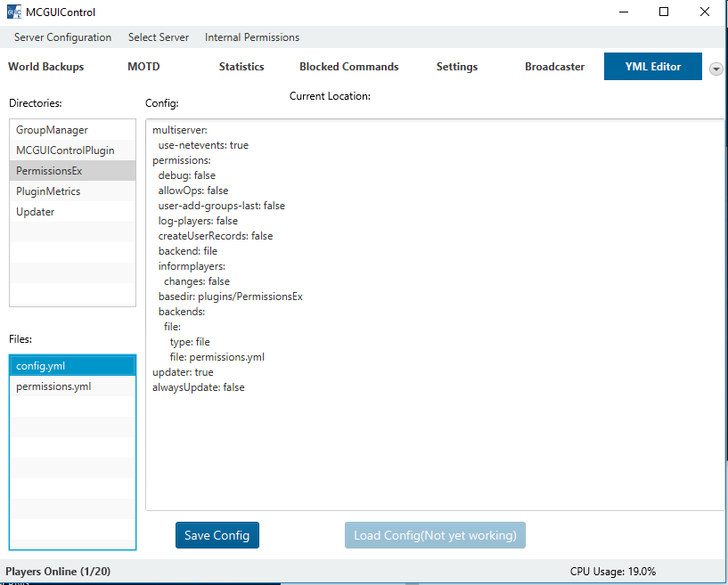Select the Updater directory
Viewport: 728px width, 585px height.
tap(36, 212)
